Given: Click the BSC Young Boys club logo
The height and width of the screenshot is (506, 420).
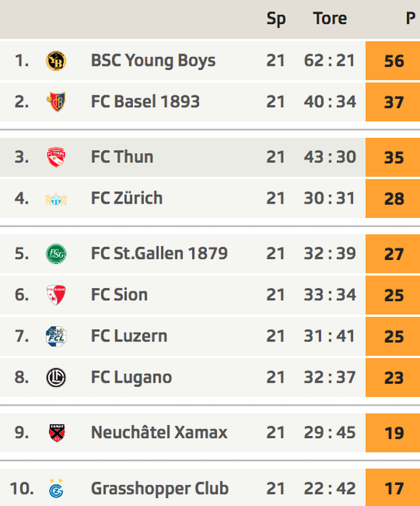Looking at the screenshot, I should (56, 61).
